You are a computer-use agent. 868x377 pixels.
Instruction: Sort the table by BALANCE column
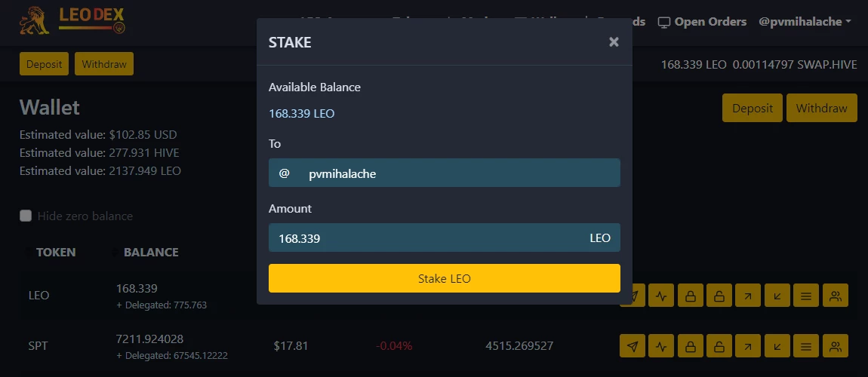150,252
